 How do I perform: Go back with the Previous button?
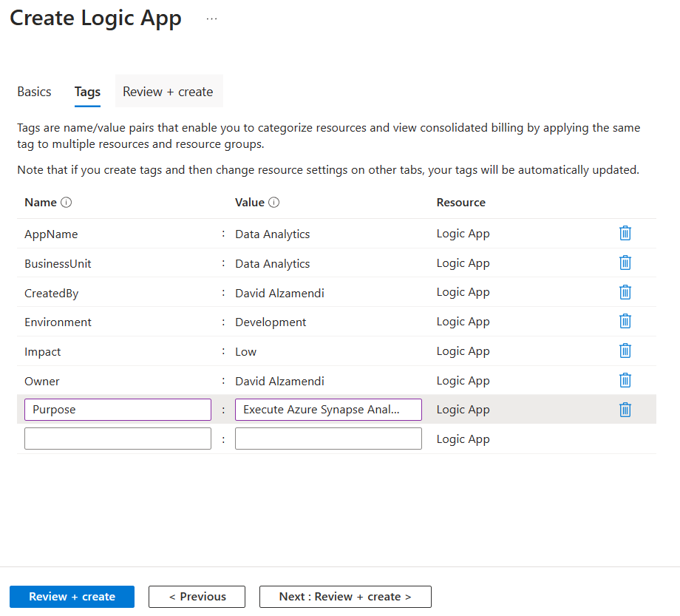click(x=197, y=597)
